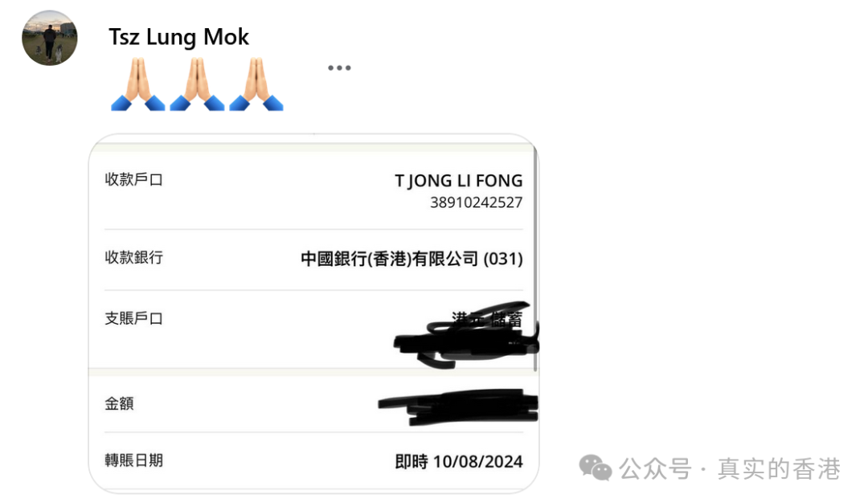Click the WeChat logo icon in watermark
This screenshot has height=503, width=868.
coord(595,468)
